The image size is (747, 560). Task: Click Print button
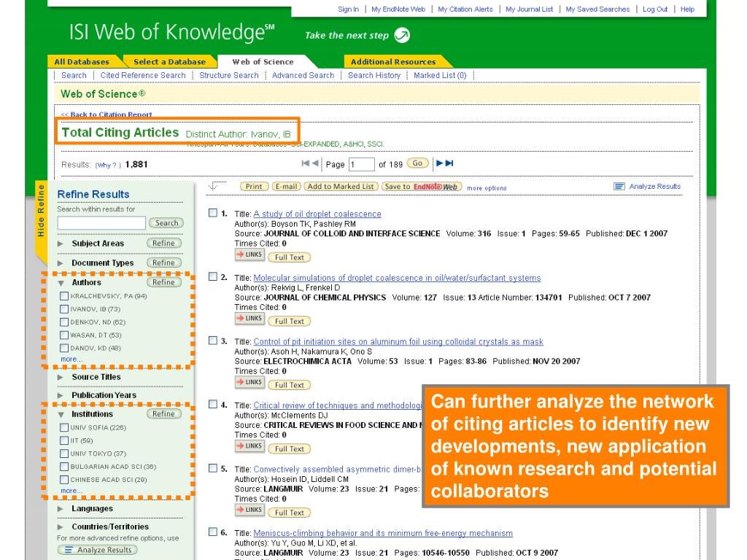[x=254, y=187]
